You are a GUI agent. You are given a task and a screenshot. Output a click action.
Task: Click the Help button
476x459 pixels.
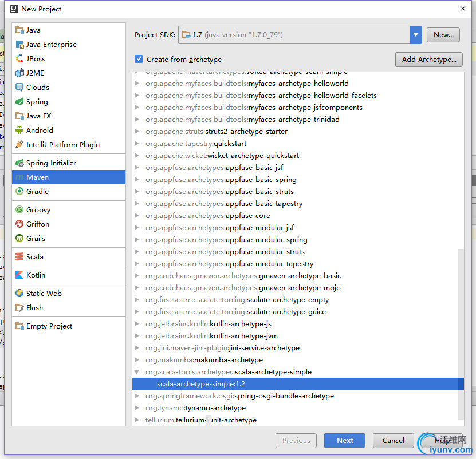pyautogui.click(x=442, y=440)
